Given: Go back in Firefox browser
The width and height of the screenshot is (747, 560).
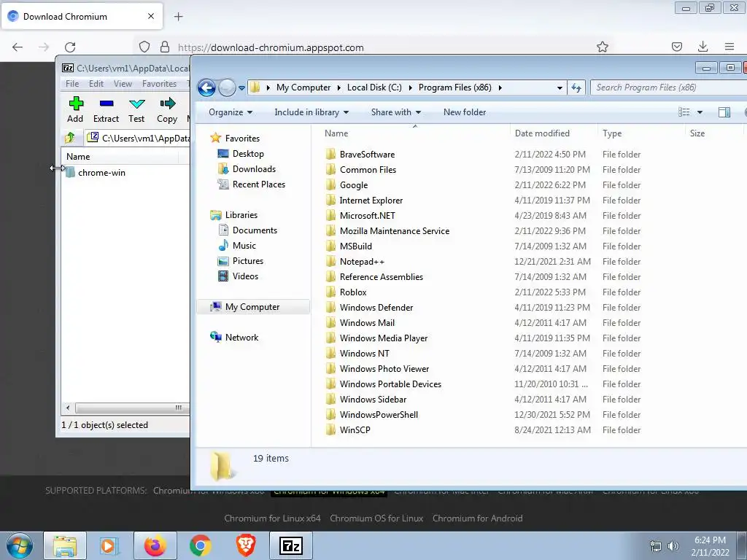Looking at the screenshot, I should [x=18, y=47].
